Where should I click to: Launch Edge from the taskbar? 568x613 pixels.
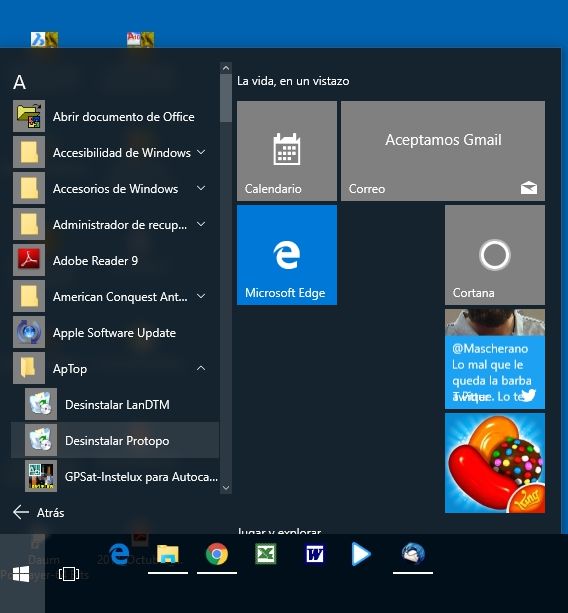pyautogui.click(x=119, y=554)
